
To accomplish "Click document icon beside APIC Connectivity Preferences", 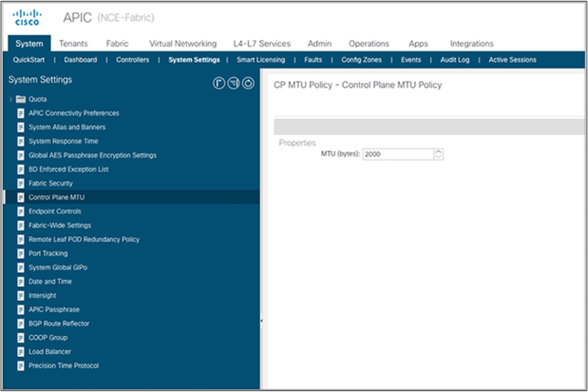I will pyautogui.click(x=21, y=113).
